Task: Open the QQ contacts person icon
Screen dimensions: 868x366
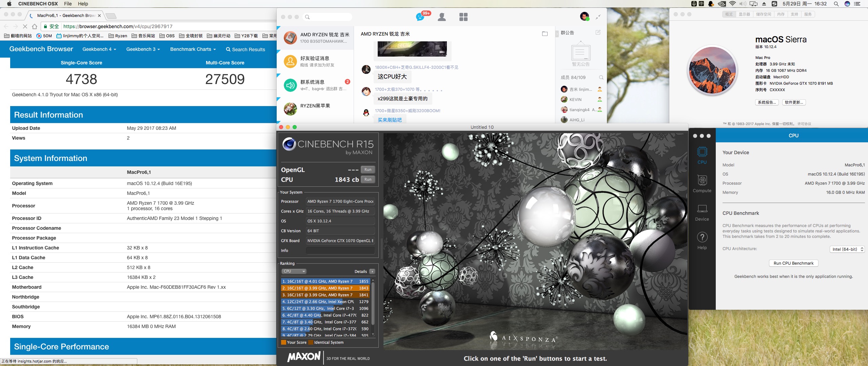Action: click(442, 17)
